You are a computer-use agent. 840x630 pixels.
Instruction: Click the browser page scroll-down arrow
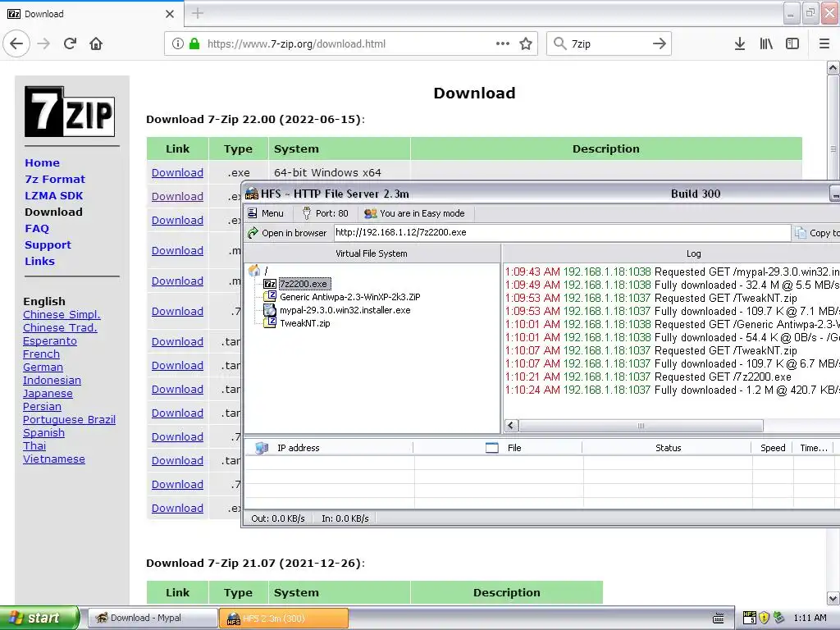pyautogui.click(x=833, y=598)
